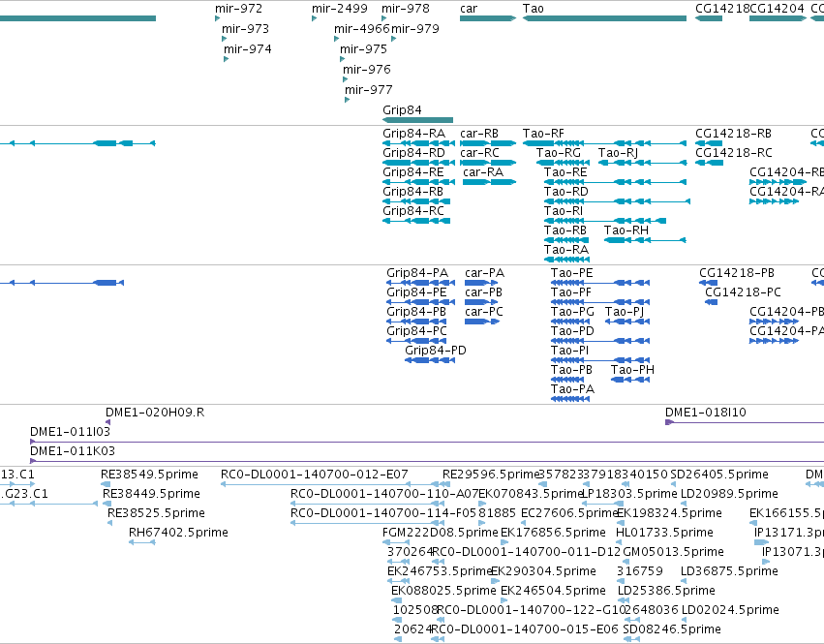Screen dimensions: 824x644
Task: Click the mir-974 gene label
Action: (248, 48)
